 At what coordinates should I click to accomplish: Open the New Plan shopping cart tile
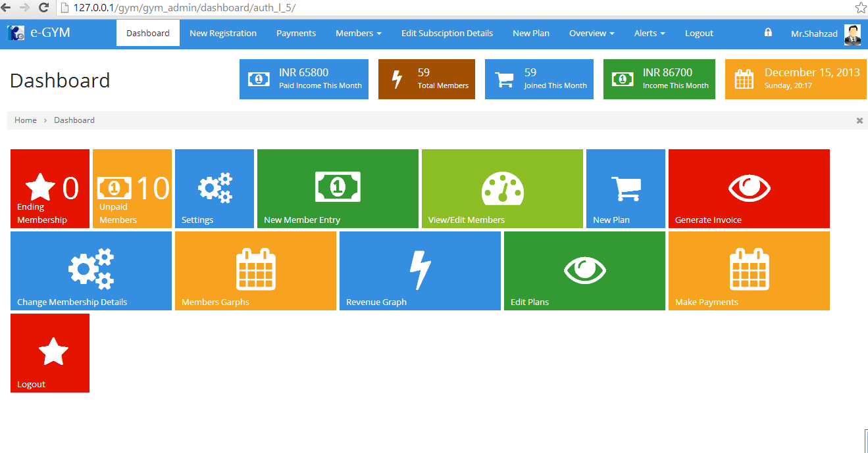coord(625,189)
